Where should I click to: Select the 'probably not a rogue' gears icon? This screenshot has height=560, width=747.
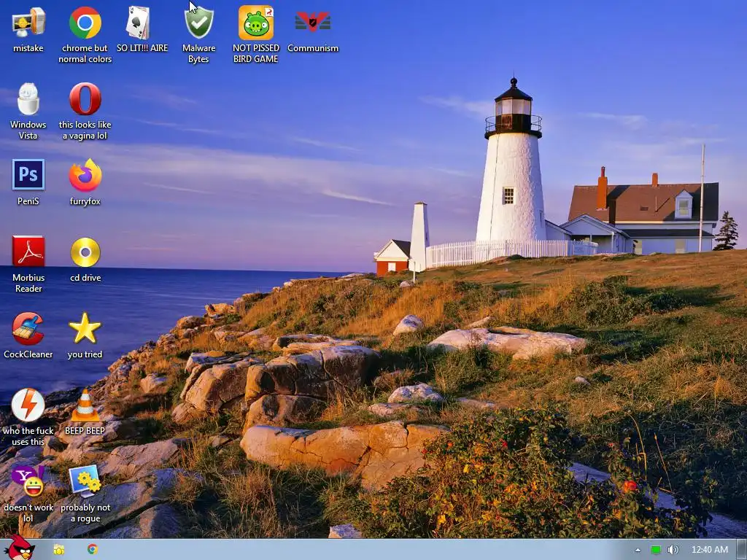(x=85, y=481)
